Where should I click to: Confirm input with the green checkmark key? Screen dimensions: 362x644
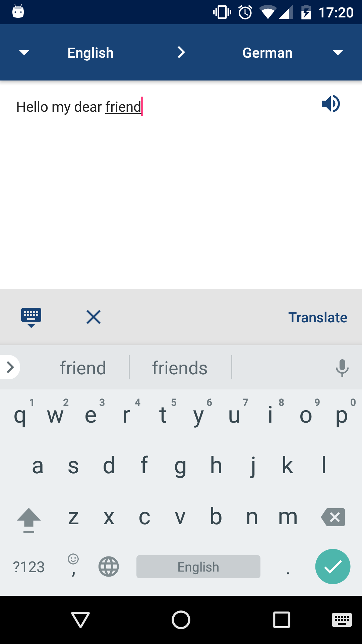point(333,567)
